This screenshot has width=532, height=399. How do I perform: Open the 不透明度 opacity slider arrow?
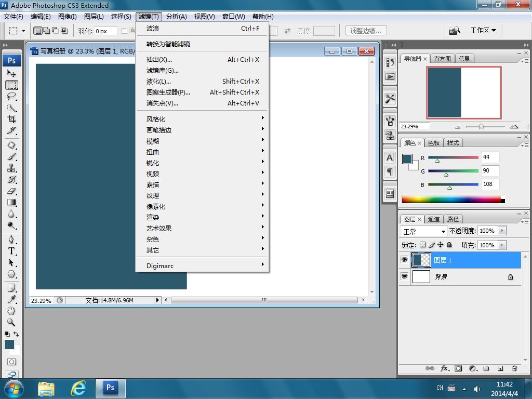502,231
